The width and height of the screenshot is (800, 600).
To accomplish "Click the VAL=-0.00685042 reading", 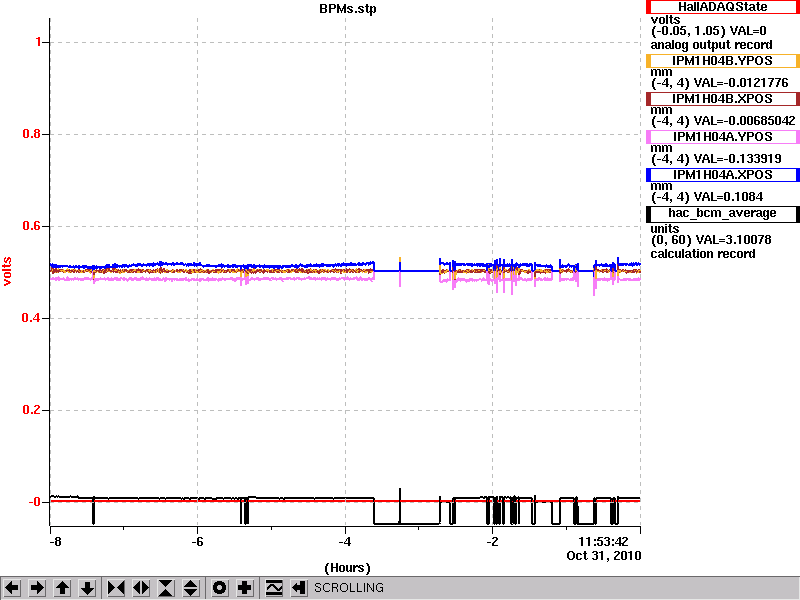I will pyautogui.click(x=745, y=121).
